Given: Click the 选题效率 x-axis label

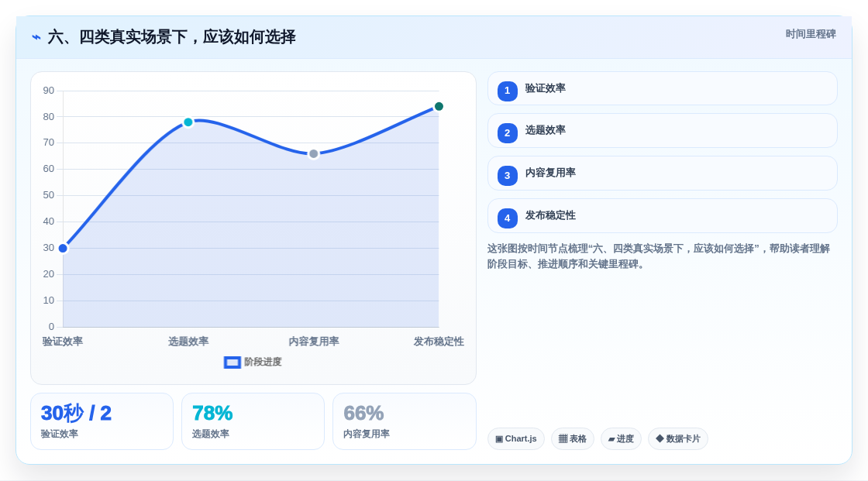Looking at the screenshot, I should [188, 342].
